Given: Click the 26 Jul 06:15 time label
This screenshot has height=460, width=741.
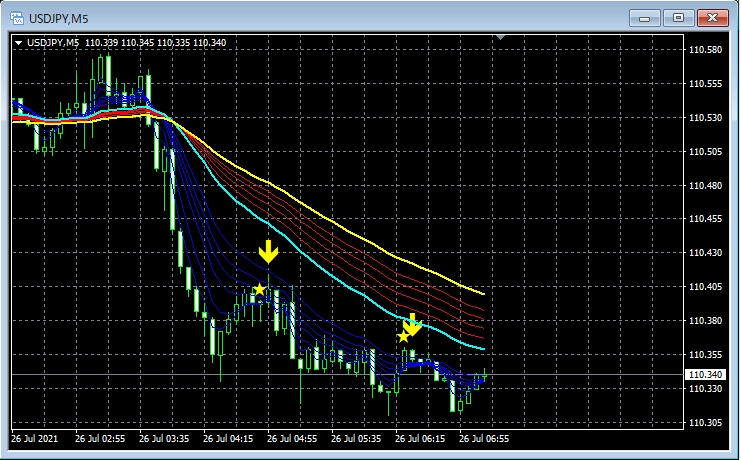Looking at the screenshot, I should [420, 439].
